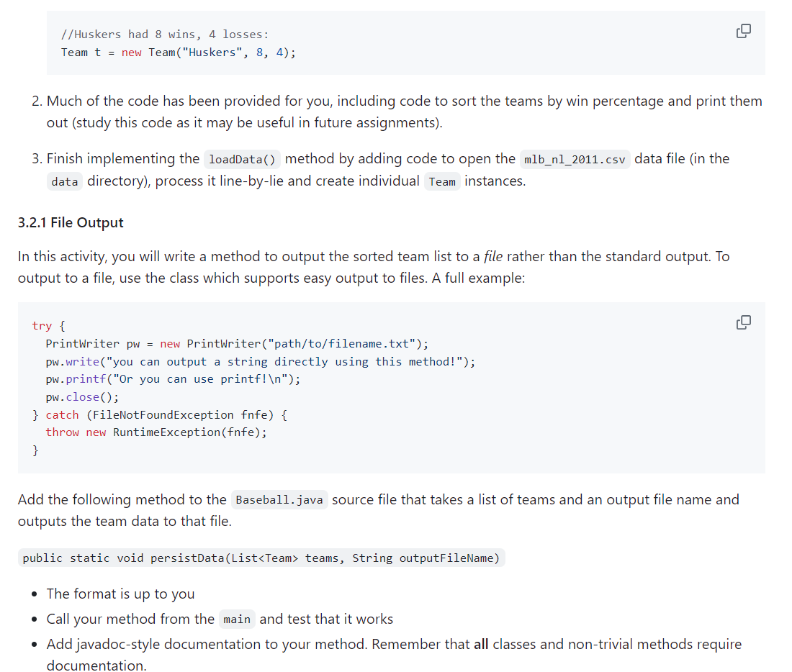Viewport: 792px width, 672px height.
Task: Click the Team inline code span
Action: 442,181
